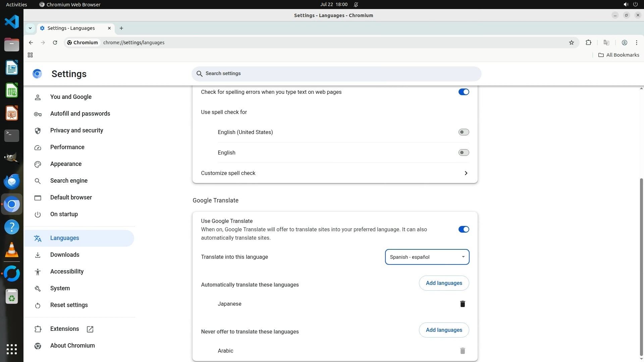Click the page vertical scrollbar
This screenshot has width=644, height=362.
(x=641, y=266)
